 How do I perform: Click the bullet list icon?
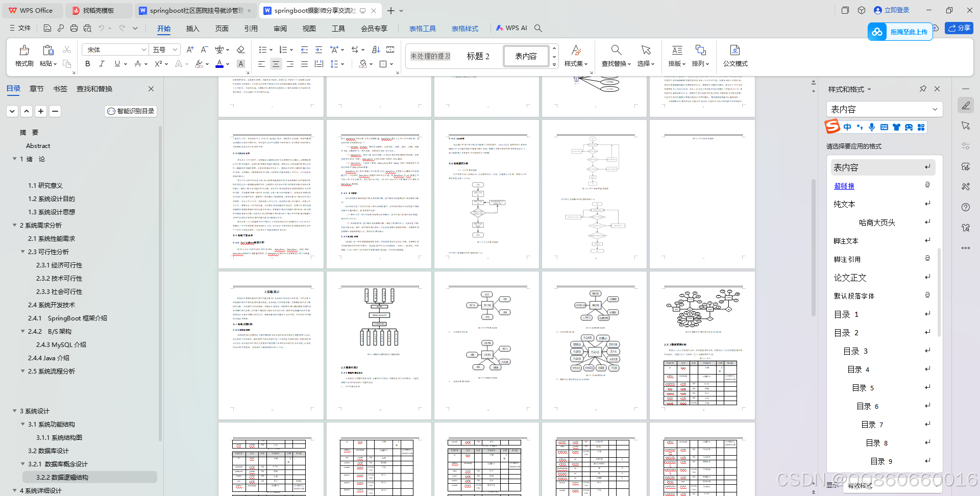click(262, 49)
